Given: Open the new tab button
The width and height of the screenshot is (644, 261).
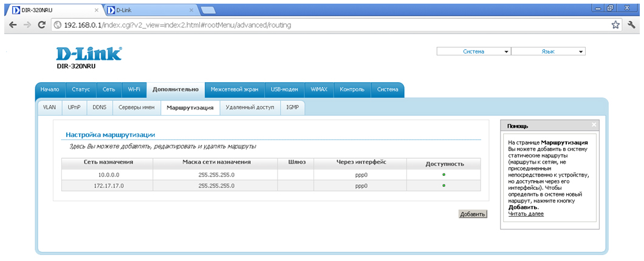Looking at the screenshot, I should click(x=208, y=10).
